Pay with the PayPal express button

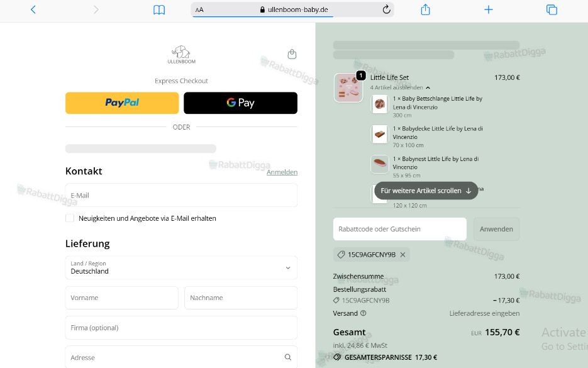pyautogui.click(x=122, y=103)
